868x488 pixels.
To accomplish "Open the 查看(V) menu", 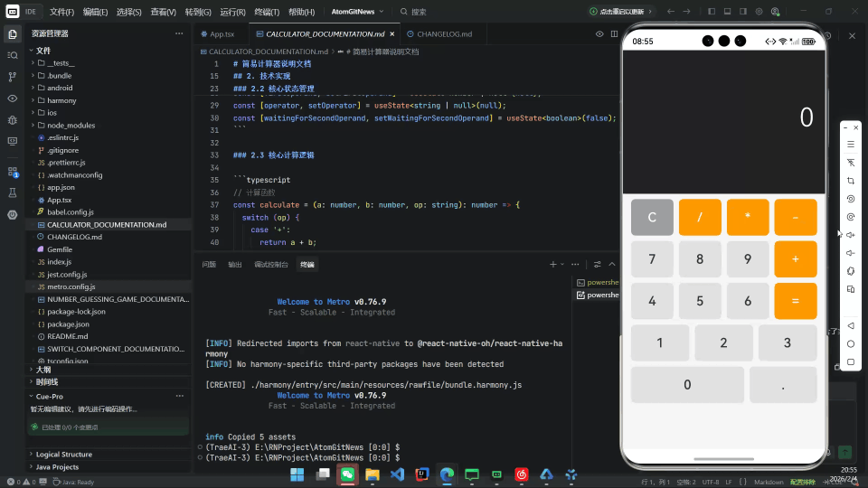I will click(164, 12).
